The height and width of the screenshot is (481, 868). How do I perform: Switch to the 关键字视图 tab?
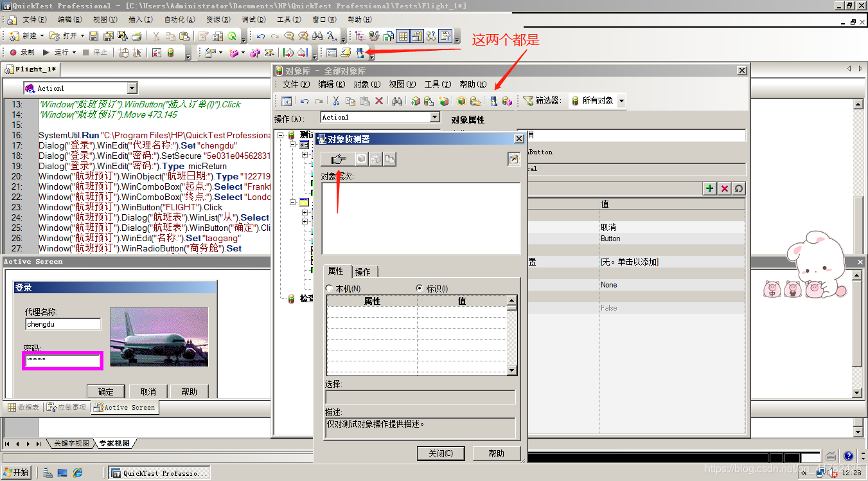[x=71, y=444]
